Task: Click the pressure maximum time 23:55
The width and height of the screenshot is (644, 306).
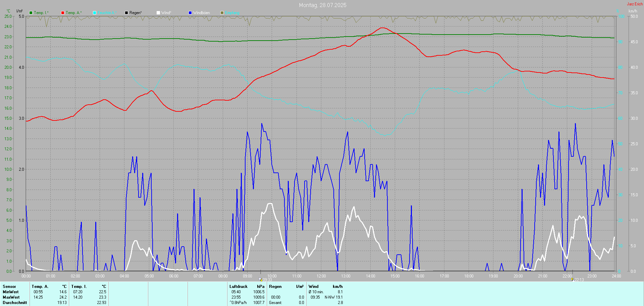Action: (x=236, y=297)
